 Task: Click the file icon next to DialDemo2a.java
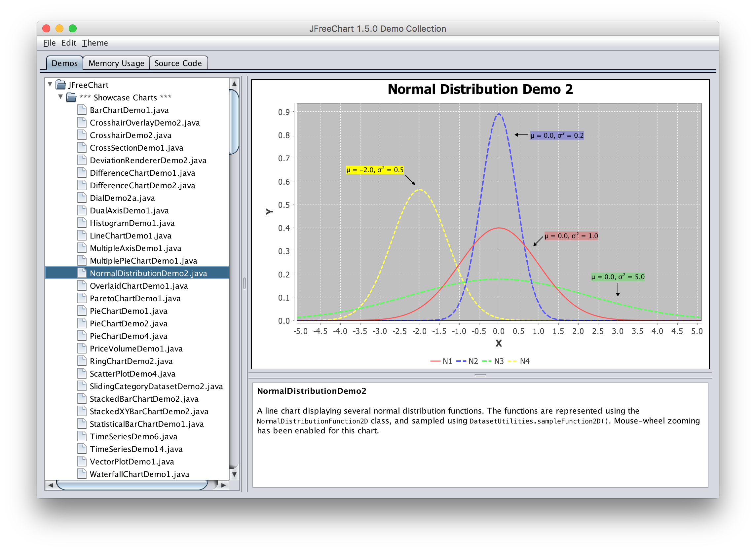pos(82,198)
